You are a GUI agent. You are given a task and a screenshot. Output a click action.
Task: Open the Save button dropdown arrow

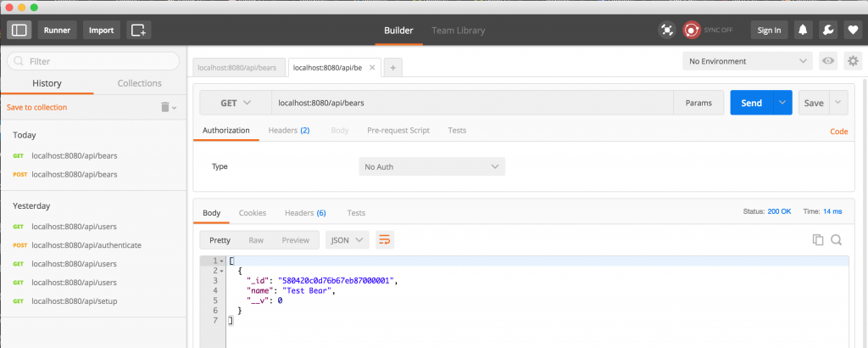[838, 103]
